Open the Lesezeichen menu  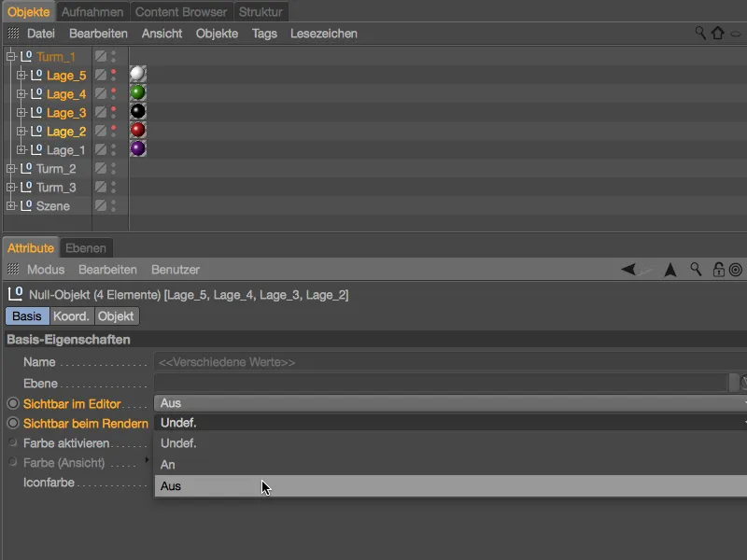point(324,34)
